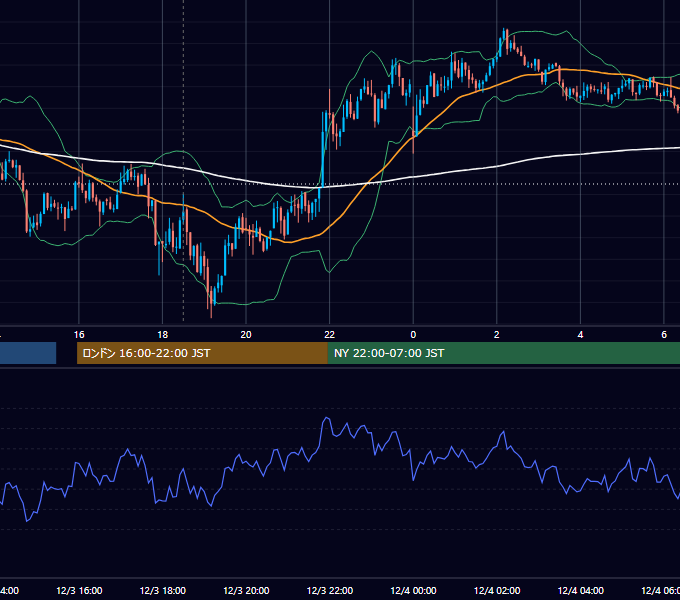
Task: Click the blue session bar before London
Action: (28, 353)
